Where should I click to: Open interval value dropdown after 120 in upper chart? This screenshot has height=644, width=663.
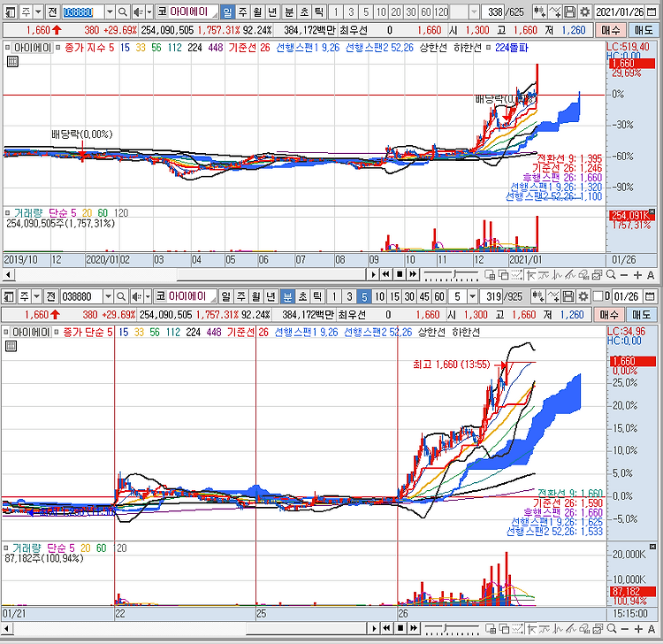point(475,11)
